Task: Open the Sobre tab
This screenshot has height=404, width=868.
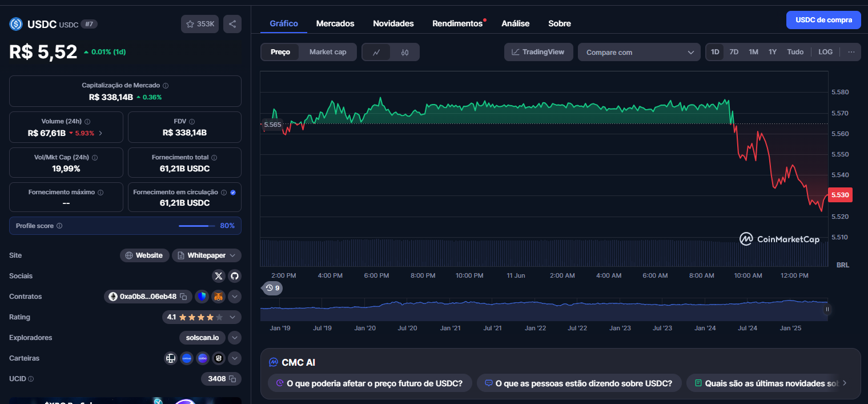Action: tap(560, 23)
